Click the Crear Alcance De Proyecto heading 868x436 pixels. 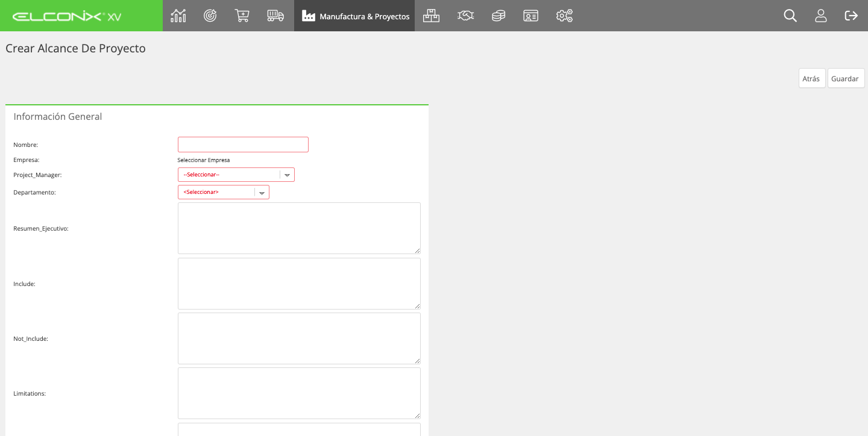[x=75, y=48]
